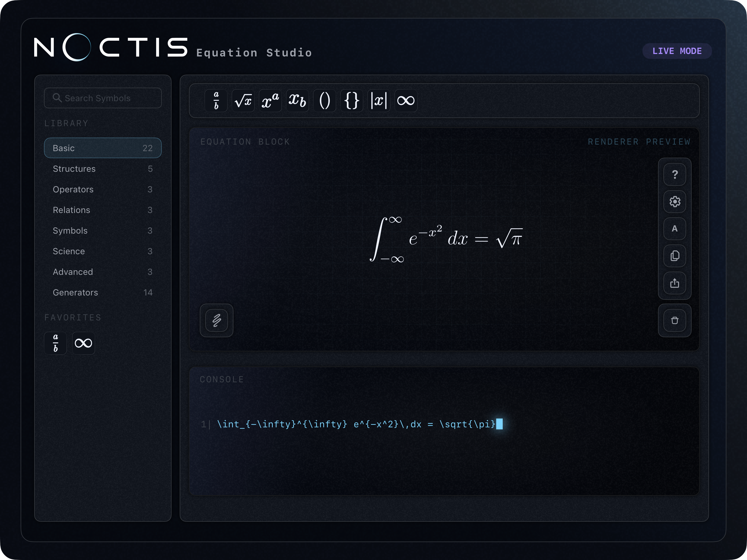Open the Operators library category
Image resolution: width=747 pixels, height=560 pixels.
(x=103, y=189)
